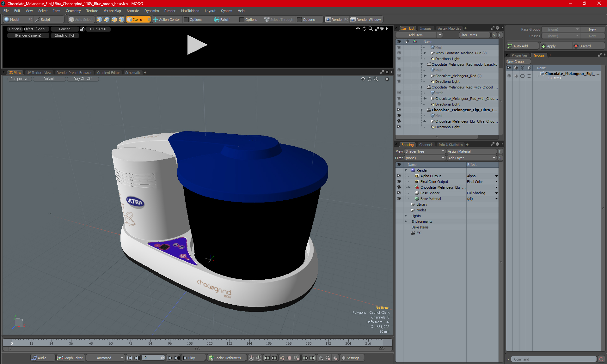Collapse the Render node in Shader Tree

(x=406, y=170)
